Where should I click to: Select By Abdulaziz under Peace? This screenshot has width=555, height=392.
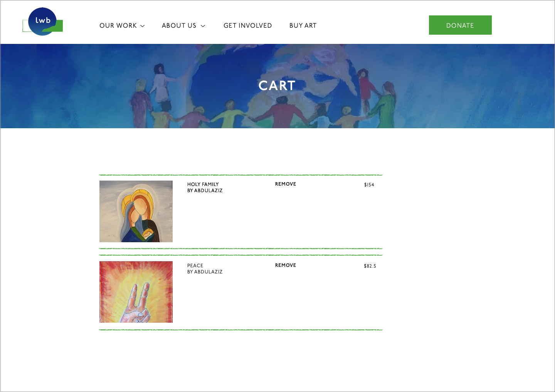click(x=205, y=272)
